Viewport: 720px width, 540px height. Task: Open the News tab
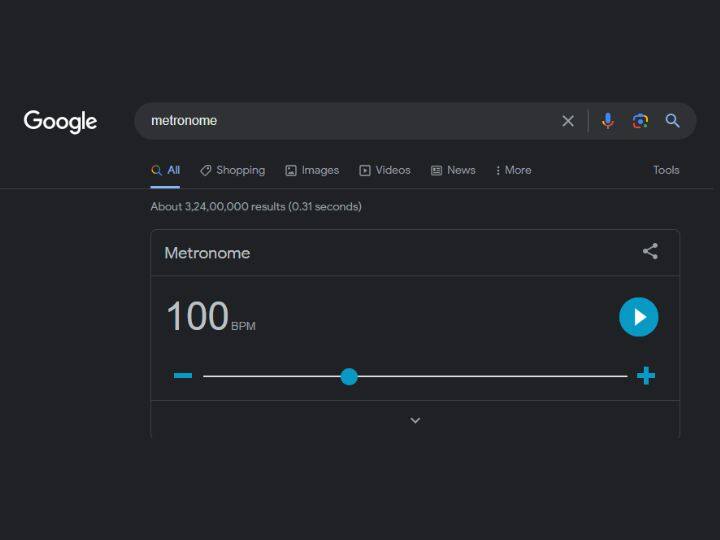click(x=453, y=170)
